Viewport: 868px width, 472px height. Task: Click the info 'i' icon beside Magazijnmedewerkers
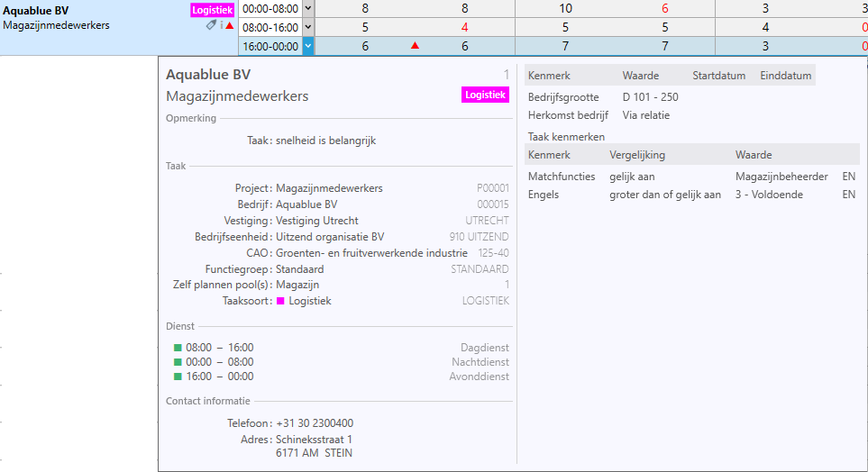221,25
